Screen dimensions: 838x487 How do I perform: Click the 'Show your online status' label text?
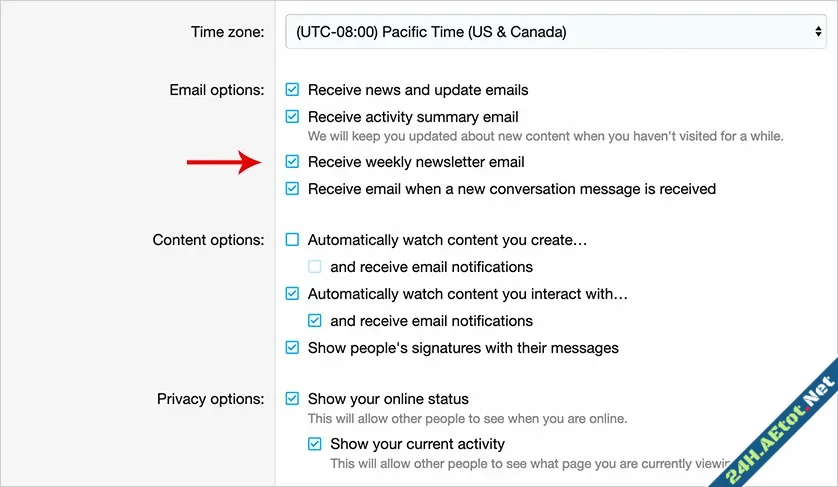(388, 399)
